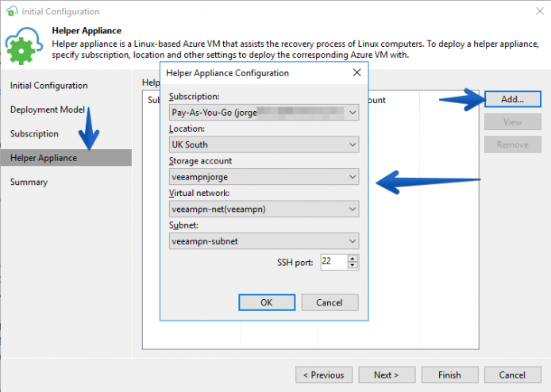Increase SSH port with up arrow
The image size is (551, 392).
352,259
